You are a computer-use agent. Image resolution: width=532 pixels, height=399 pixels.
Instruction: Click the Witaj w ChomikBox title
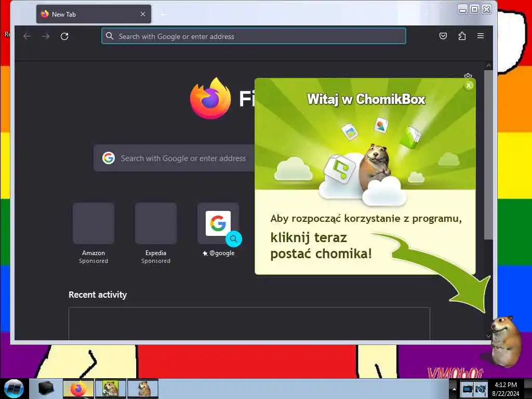pyautogui.click(x=366, y=99)
